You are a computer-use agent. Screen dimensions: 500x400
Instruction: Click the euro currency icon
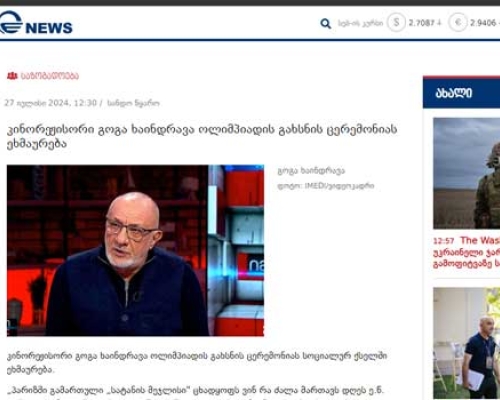[x=458, y=23]
